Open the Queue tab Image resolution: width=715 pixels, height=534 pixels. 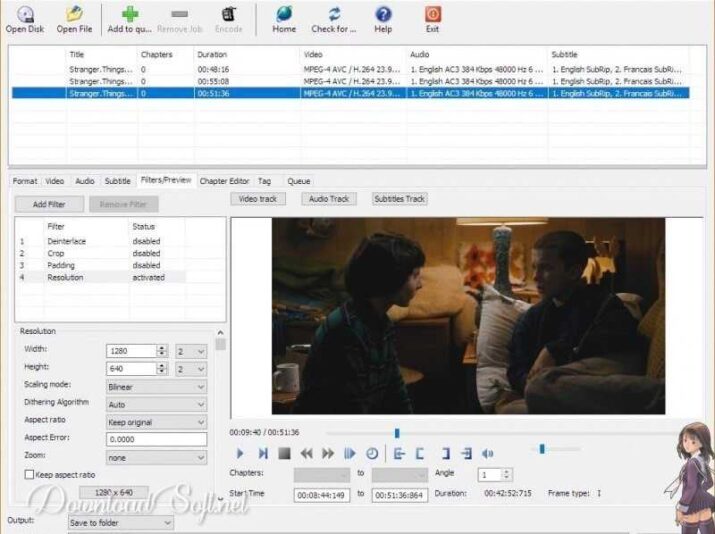[x=299, y=181]
